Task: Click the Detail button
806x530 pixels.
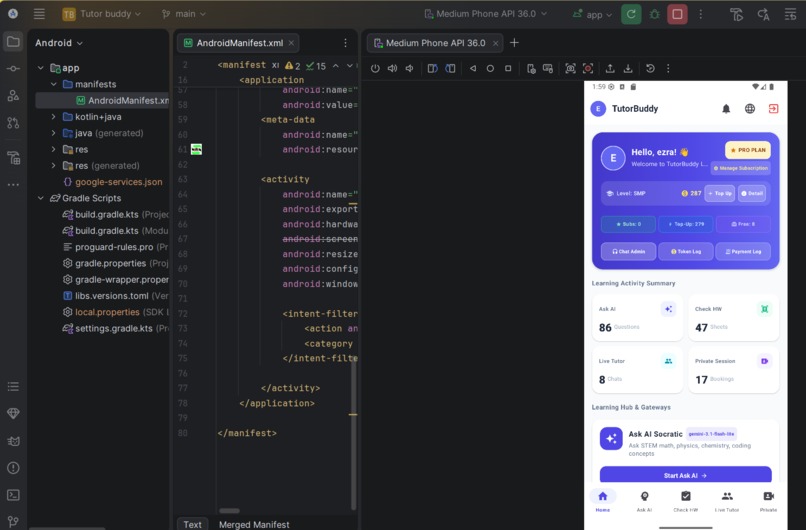Action: 752,193
